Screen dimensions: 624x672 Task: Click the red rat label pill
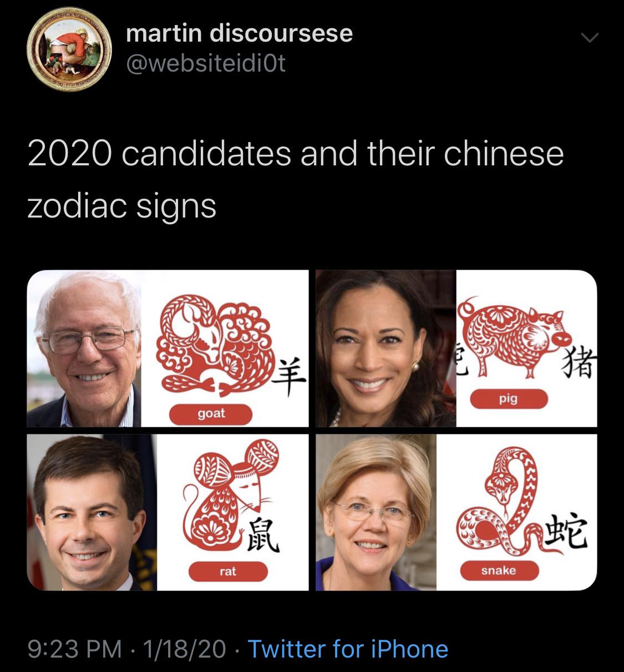(x=228, y=571)
